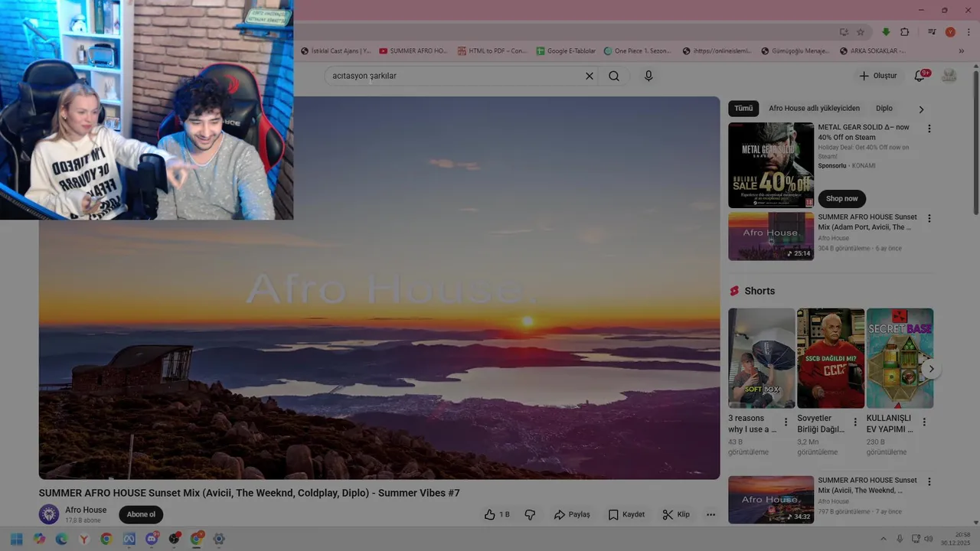Open the İstiklal Cast Ajans bookmark
Screen dimensions: 980x551
(335, 51)
